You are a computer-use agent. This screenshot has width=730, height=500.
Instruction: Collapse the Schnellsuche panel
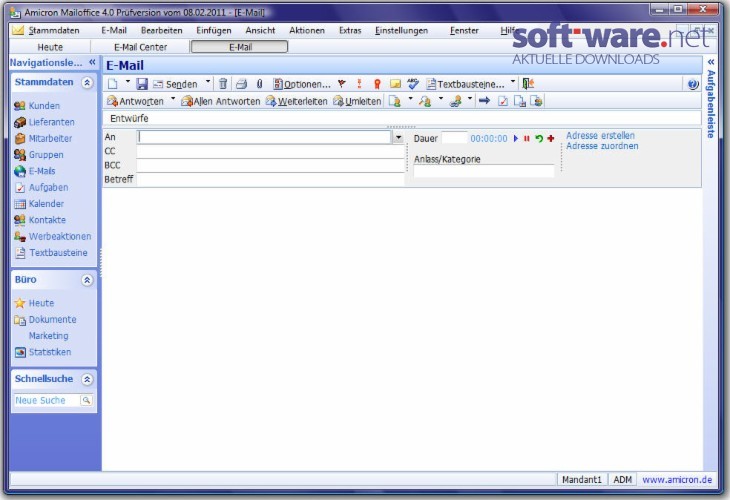pyautogui.click(x=87, y=379)
